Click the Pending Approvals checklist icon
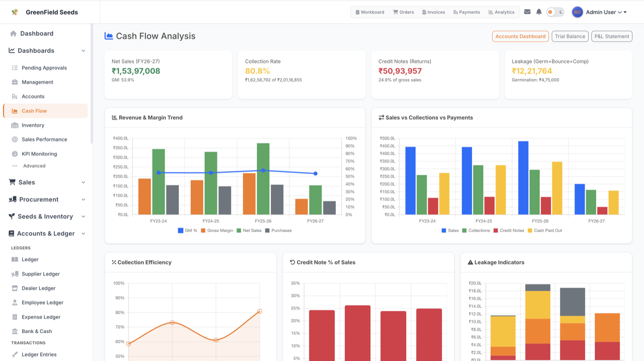 (x=15, y=68)
